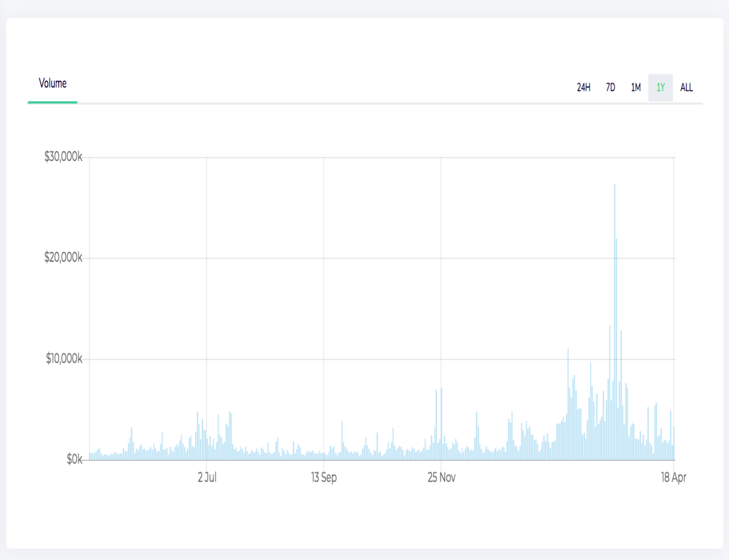Click the 25 Nov date label
This screenshot has width=729, height=560.
[441, 477]
